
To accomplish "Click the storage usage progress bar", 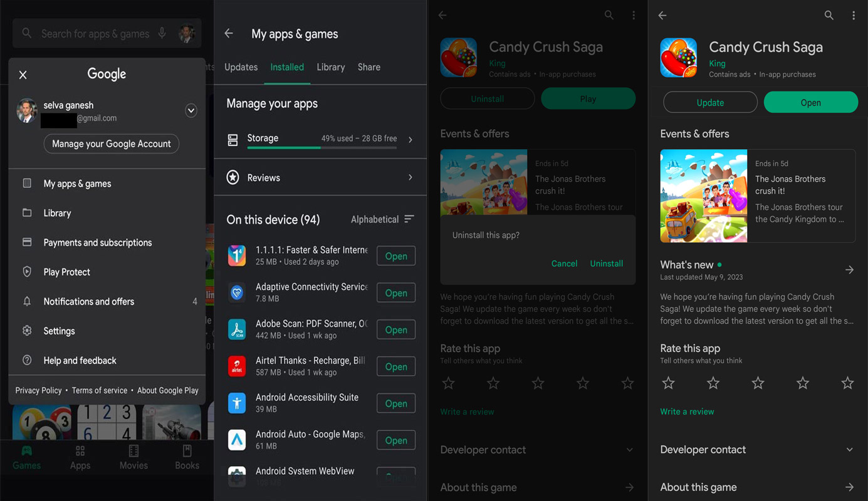I will 322,148.
